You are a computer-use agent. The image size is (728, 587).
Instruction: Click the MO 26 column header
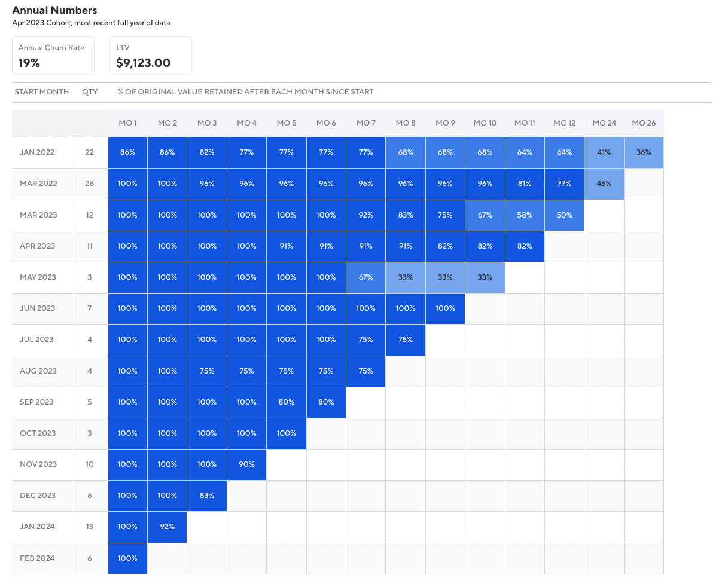(x=644, y=123)
